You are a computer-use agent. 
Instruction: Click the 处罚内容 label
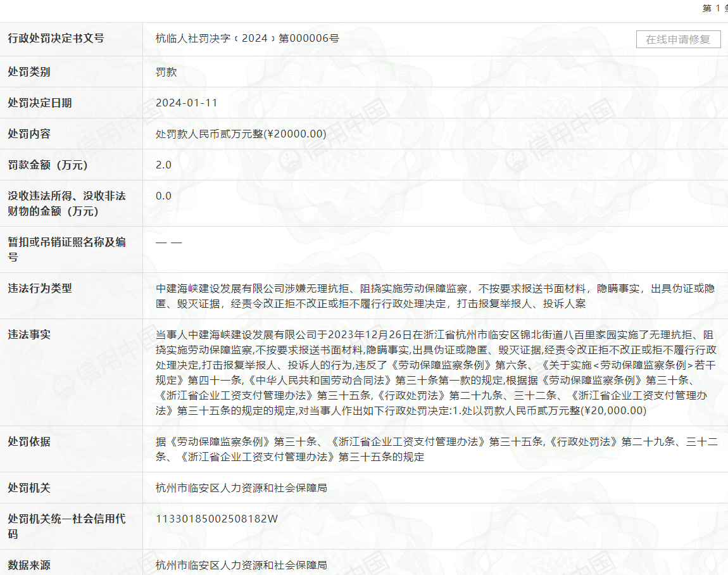pos(28,134)
